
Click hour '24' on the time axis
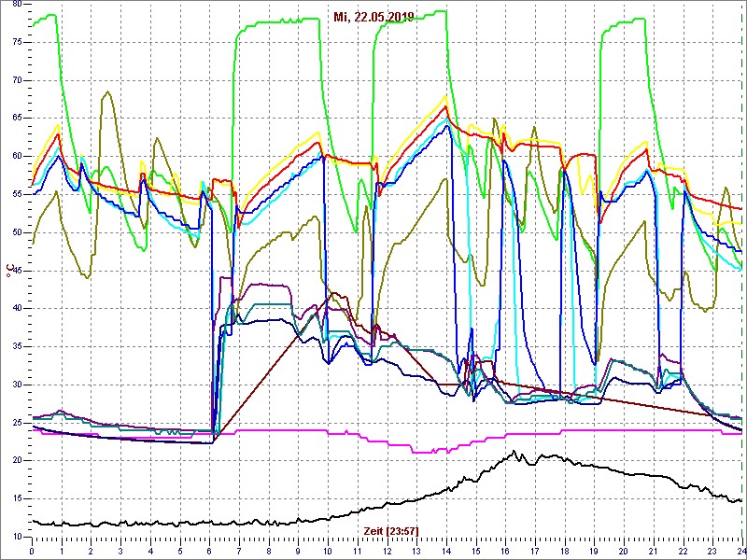(741, 551)
